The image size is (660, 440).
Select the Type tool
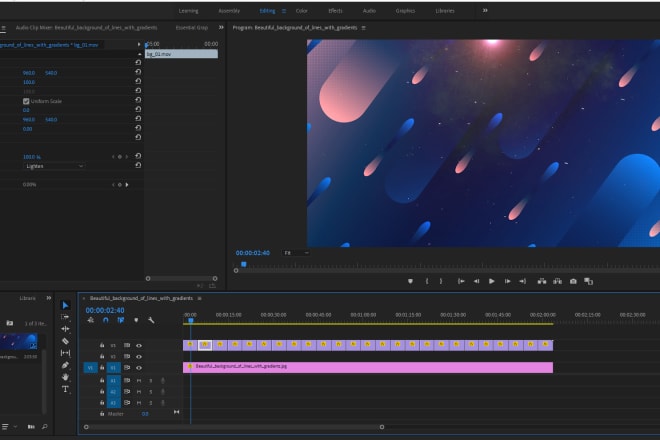[65, 389]
